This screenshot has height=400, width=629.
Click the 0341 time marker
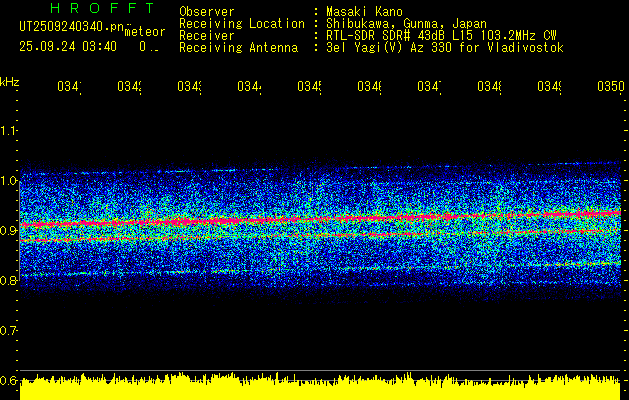pyautogui.click(x=69, y=86)
